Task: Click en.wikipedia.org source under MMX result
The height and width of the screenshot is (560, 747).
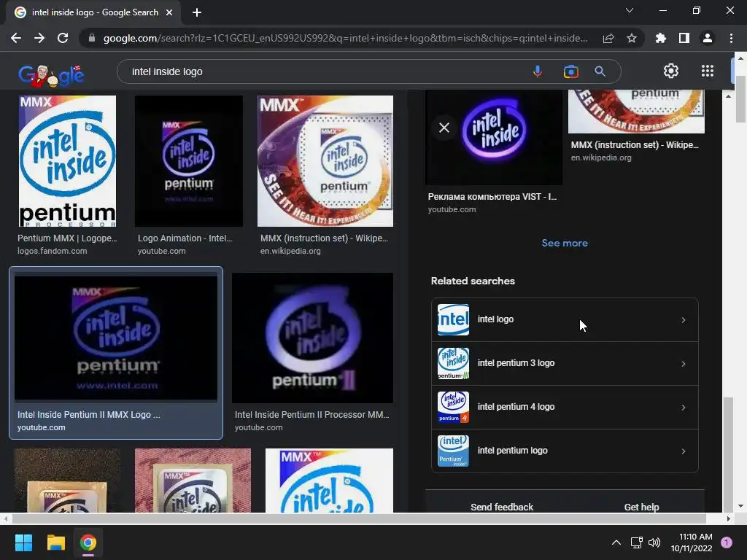Action: (290, 251)
